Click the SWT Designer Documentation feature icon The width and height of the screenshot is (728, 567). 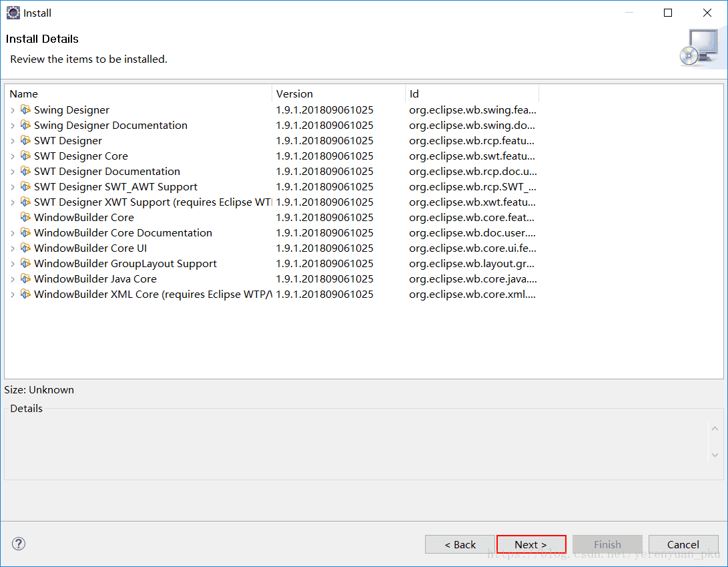click(25, 171)
